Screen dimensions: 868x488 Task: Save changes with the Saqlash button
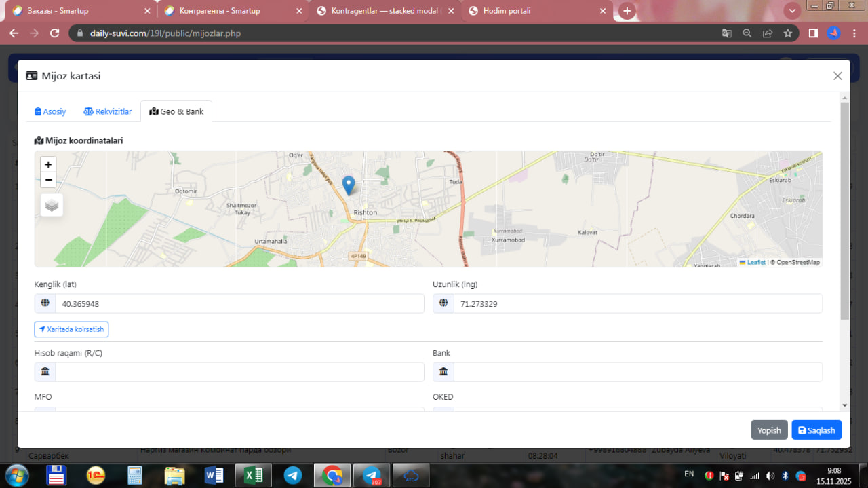tap(816, 430)
